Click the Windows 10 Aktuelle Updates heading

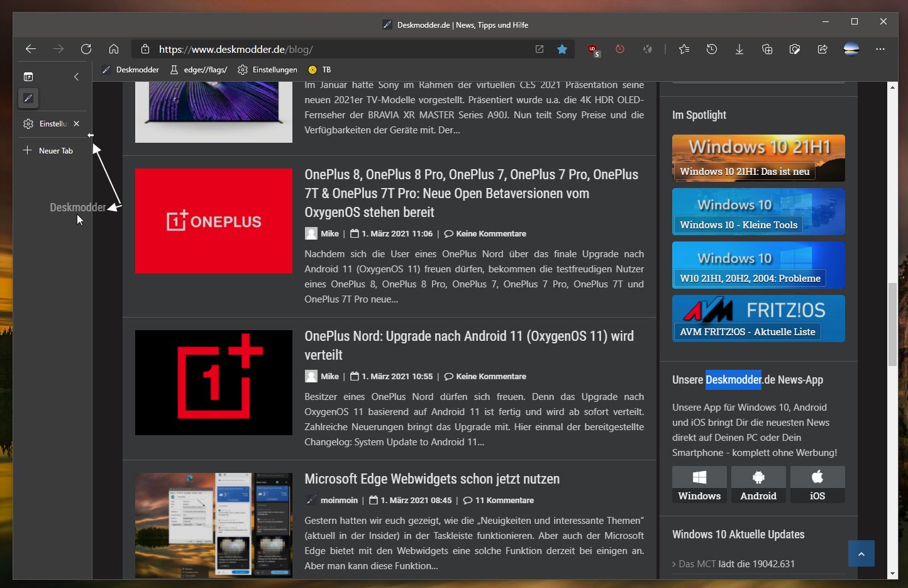pyautogui.click(x=738, y=535)
